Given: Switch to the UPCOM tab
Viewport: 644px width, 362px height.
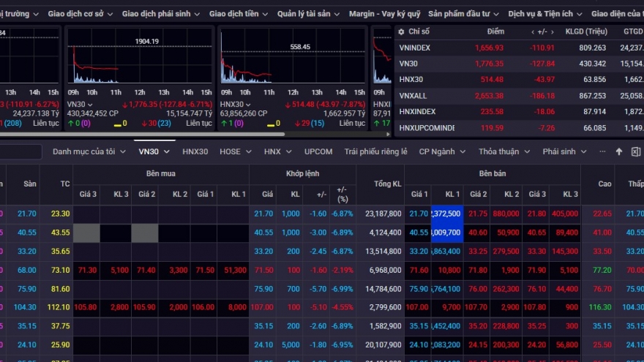Looking at the screenshot, I should tap(318, 151).
